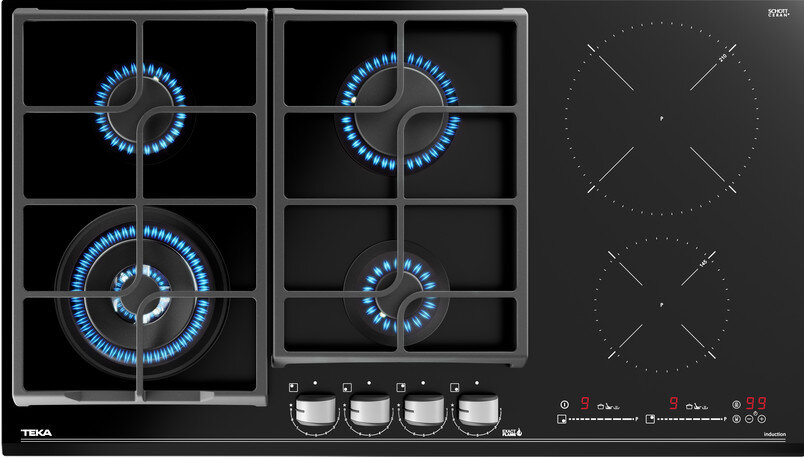Click the 210 mm large induction zone
804x458 pixels.
661,118
